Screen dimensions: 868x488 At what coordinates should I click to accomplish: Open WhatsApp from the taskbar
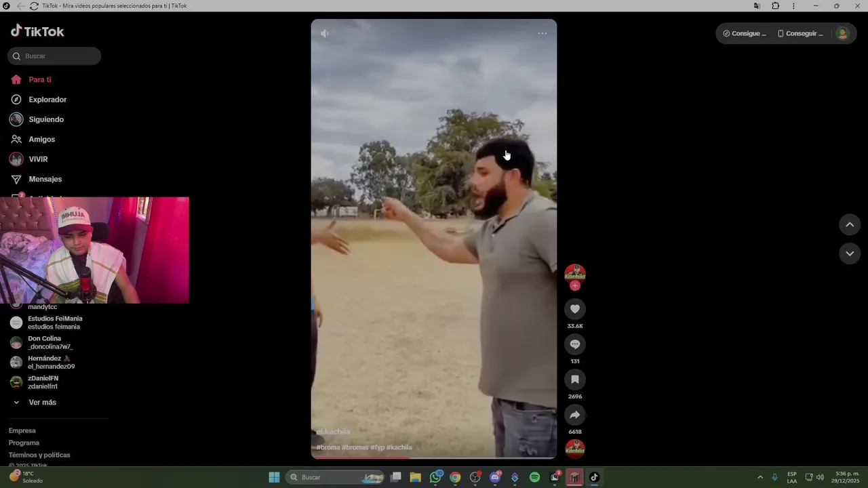coord(435,477)
